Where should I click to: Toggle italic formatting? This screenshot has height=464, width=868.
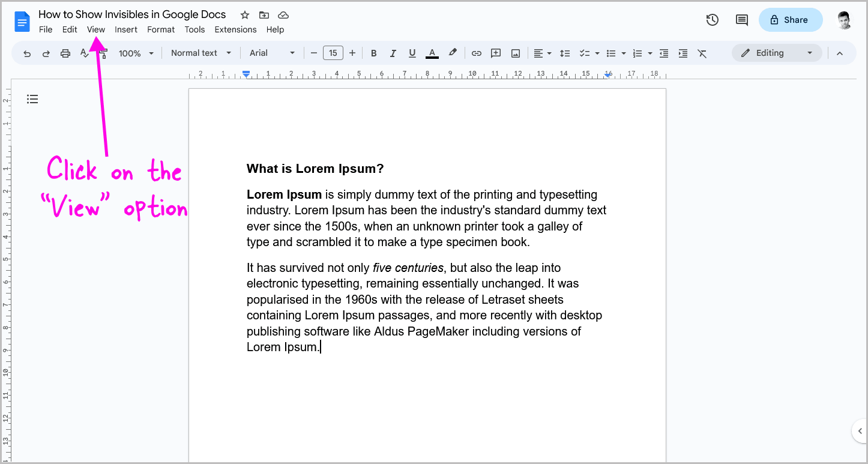[x=393, y=53]
